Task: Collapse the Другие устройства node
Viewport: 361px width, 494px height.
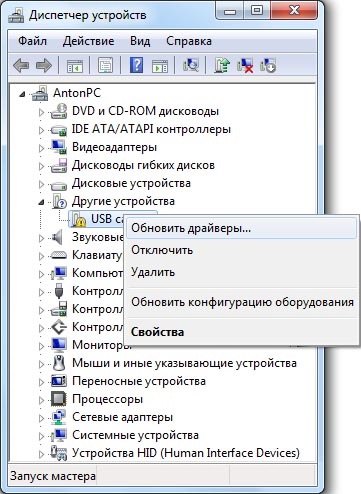Action: 41,202
